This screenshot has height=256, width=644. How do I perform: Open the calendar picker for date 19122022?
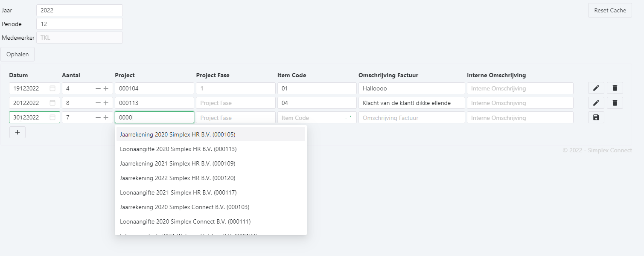point(52,88)
